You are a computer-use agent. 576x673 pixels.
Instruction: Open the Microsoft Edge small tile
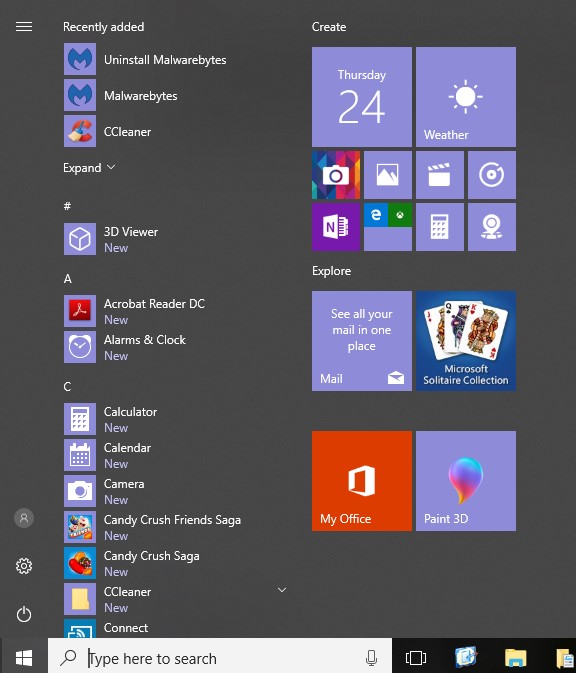coord(376,215)
